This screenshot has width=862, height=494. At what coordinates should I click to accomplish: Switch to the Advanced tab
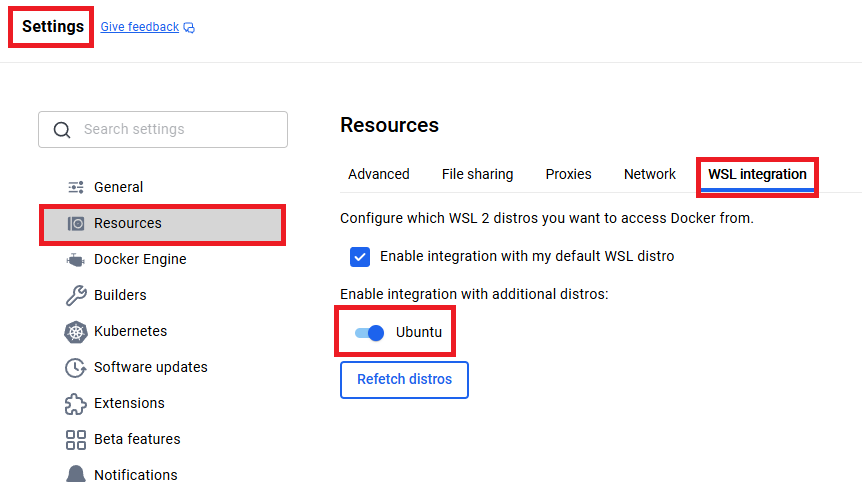point(379,174)
